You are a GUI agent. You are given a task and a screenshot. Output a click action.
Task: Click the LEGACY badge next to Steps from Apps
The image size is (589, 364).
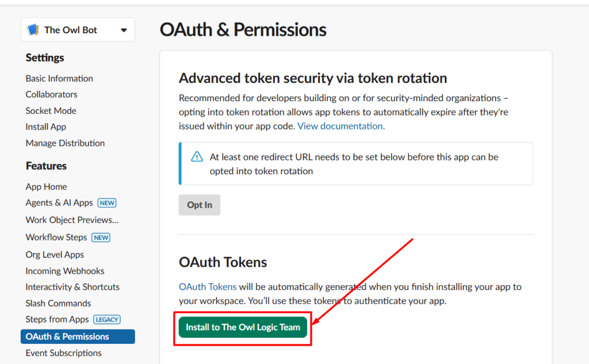coord(108,319)
